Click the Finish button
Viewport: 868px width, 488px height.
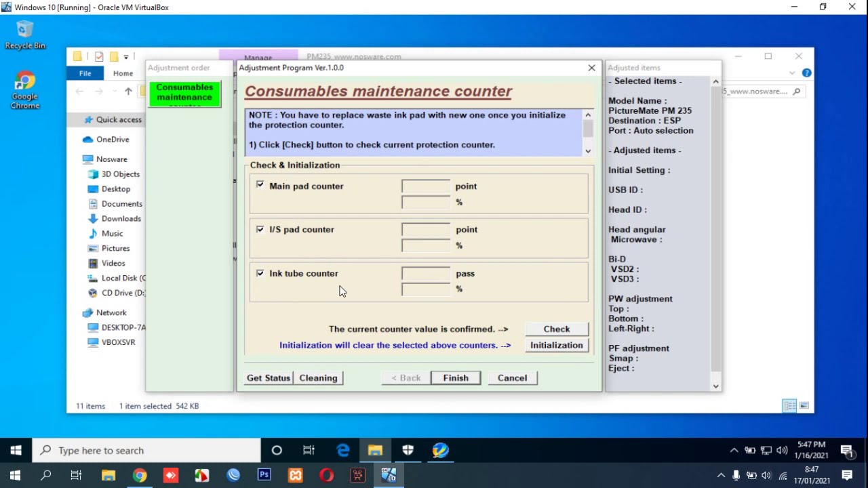(456, 378)
